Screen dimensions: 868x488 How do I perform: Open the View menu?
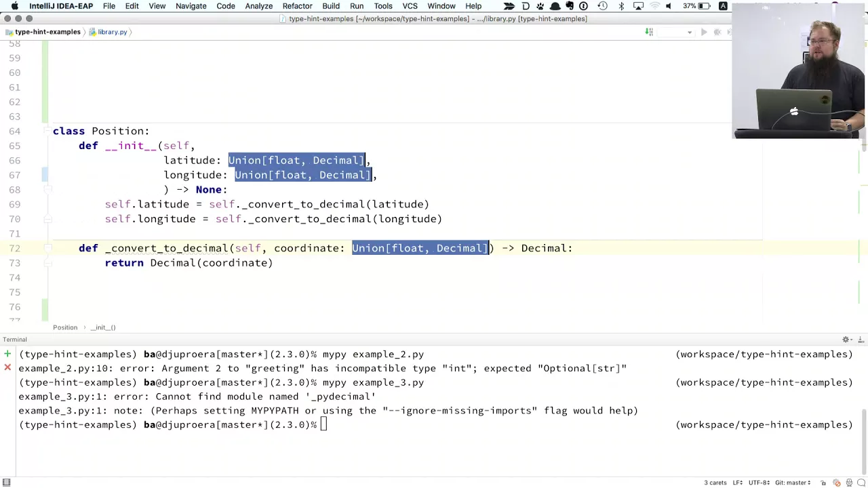tap(157, 6)
